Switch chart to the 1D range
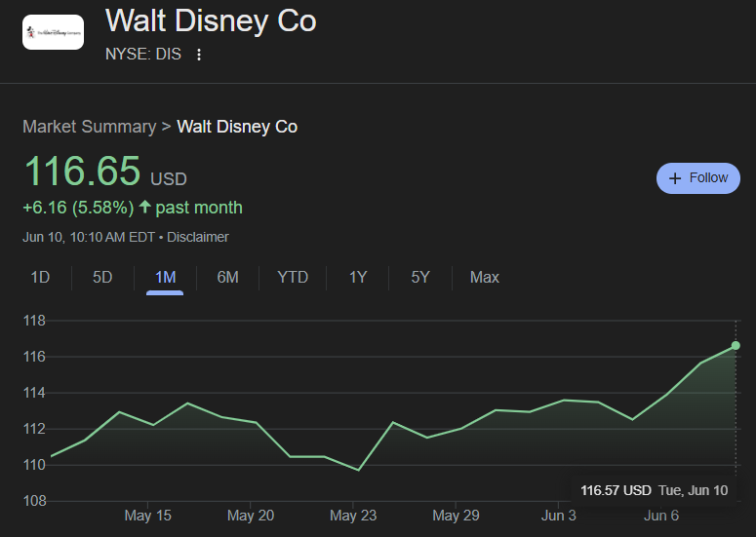 tap(40, 278)
